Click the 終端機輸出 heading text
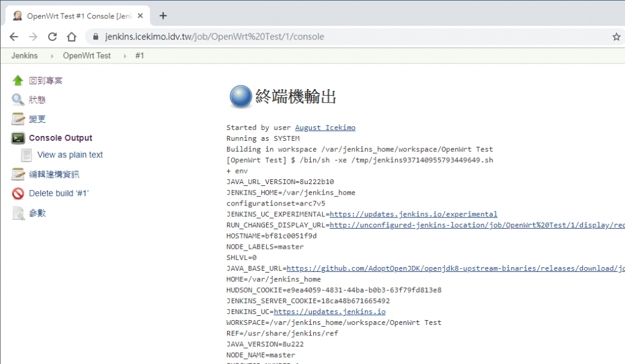This screenshot has height=364, width=625. tap(296, 96)
